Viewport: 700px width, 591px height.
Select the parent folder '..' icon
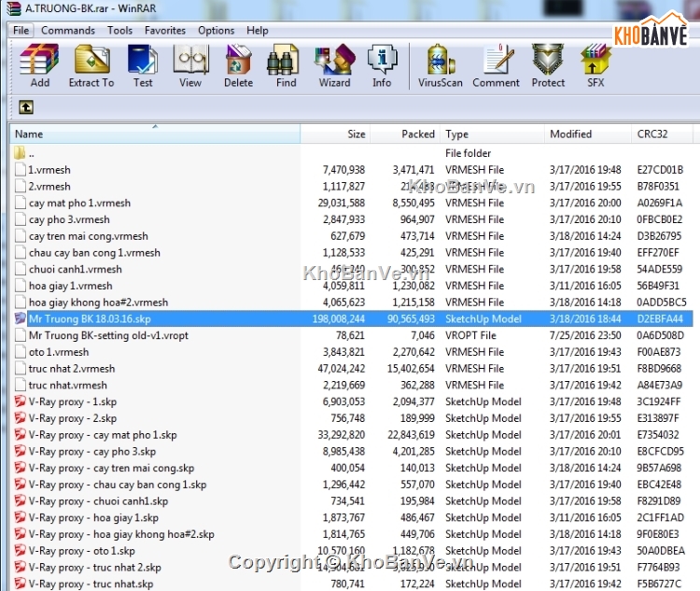pyautogui.click(x=20, y=153)
